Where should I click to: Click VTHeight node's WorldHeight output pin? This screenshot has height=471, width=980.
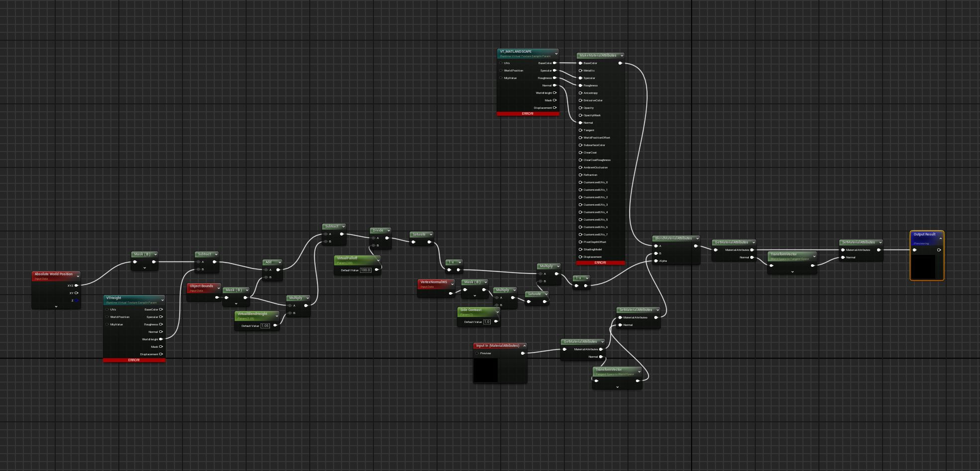tap(161, 339)
